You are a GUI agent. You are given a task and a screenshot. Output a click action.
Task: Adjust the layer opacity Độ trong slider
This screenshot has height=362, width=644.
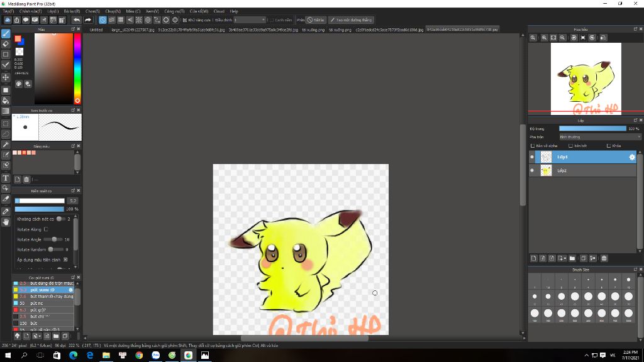592,128
